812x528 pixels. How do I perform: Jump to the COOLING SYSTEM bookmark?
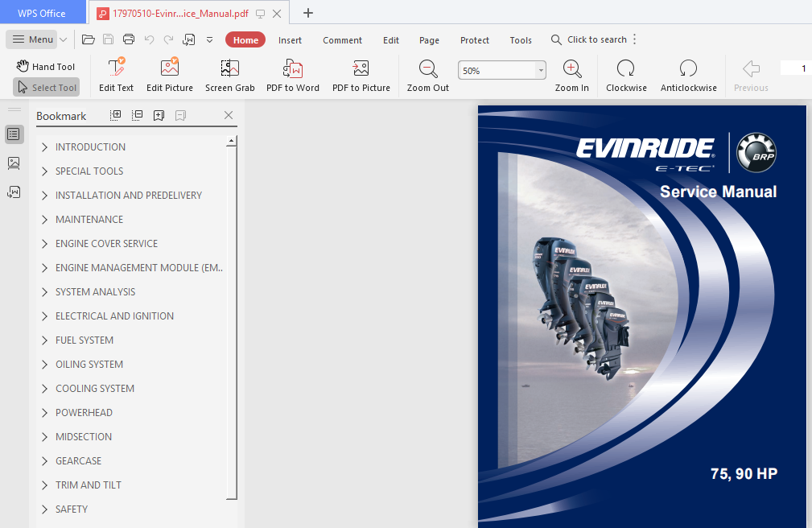95,389
